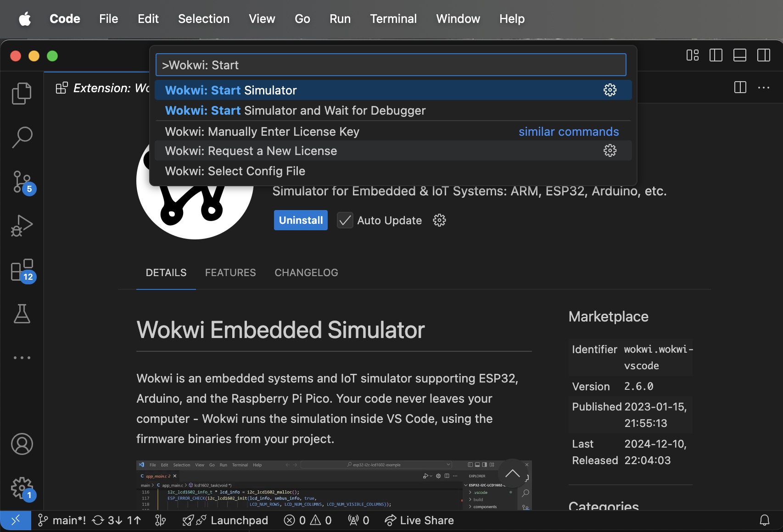Choose Wokwi: Request a New License

[393, 151]
